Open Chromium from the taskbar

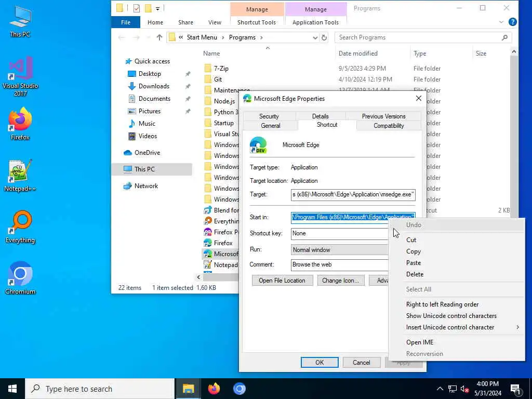239,389
